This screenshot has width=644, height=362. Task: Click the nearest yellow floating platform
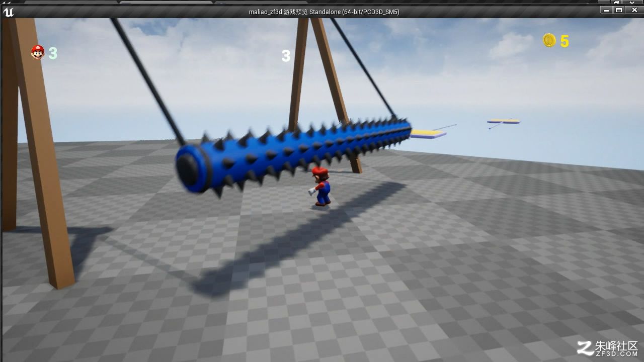click(x=427, y=134)
